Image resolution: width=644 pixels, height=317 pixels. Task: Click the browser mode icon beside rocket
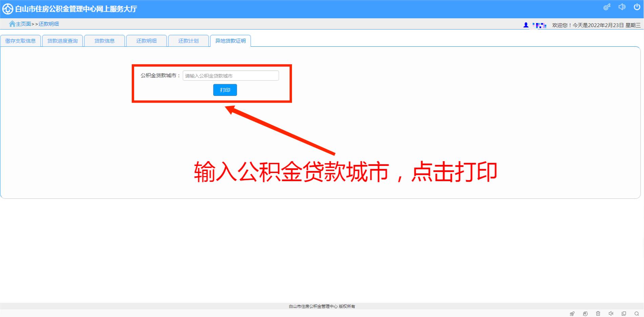point(585,314)
